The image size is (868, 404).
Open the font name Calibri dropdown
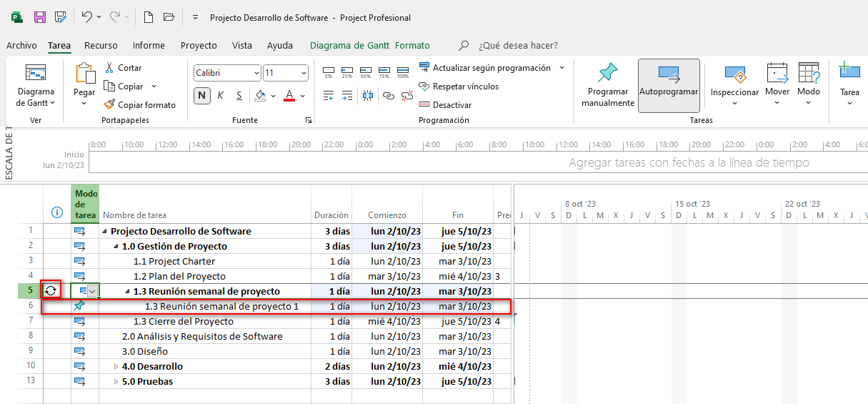(x=256, y=73)
